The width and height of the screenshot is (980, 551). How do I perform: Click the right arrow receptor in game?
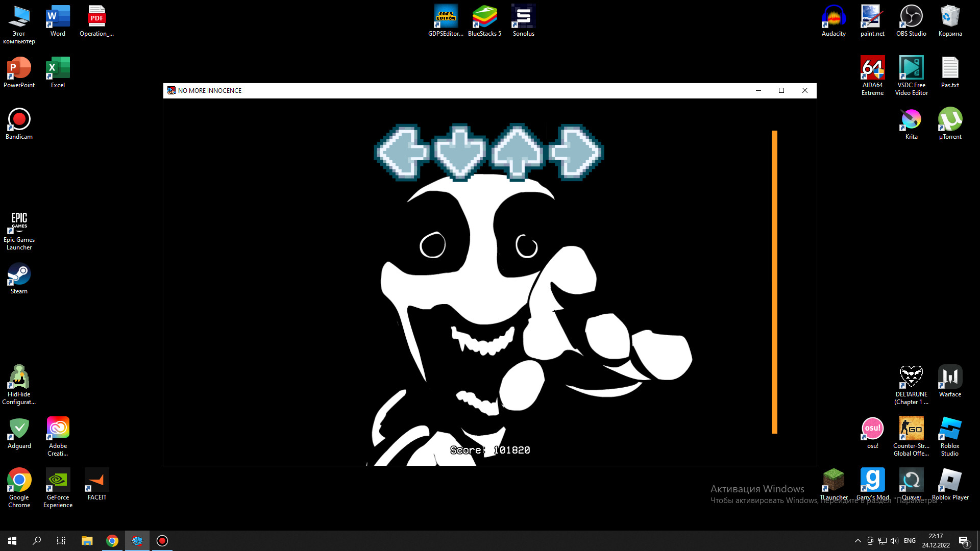click(575, 152)
